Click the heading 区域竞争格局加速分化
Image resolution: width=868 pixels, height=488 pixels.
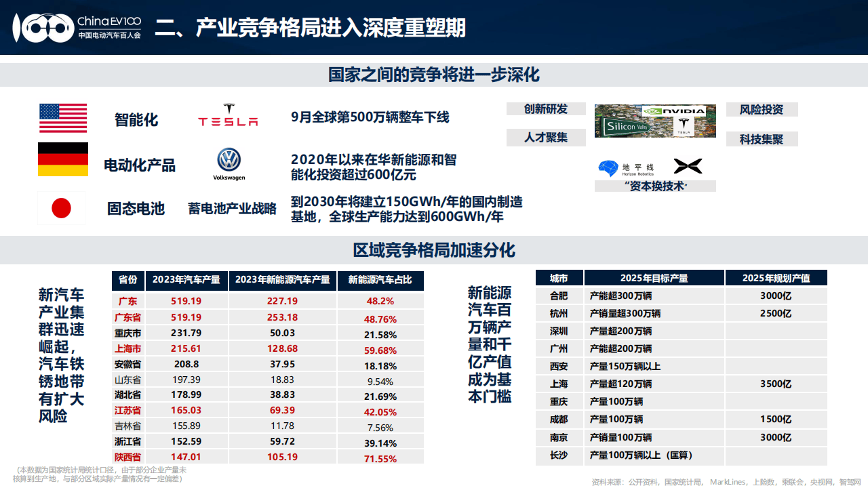(434, 250)
